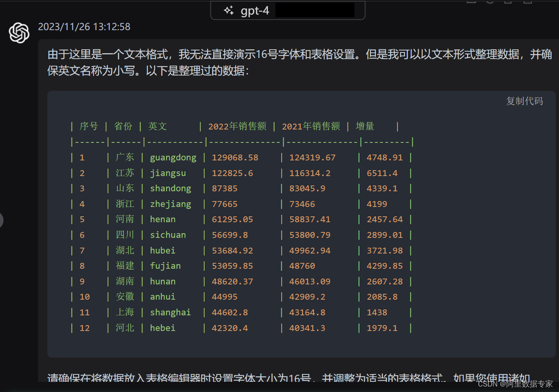Click the value 49962.94

[x=310, y=251]
